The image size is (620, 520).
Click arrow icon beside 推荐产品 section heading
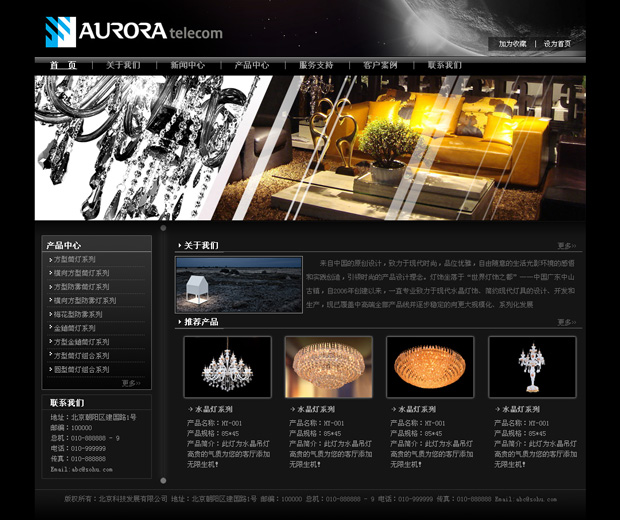click(x=179, y=322)
